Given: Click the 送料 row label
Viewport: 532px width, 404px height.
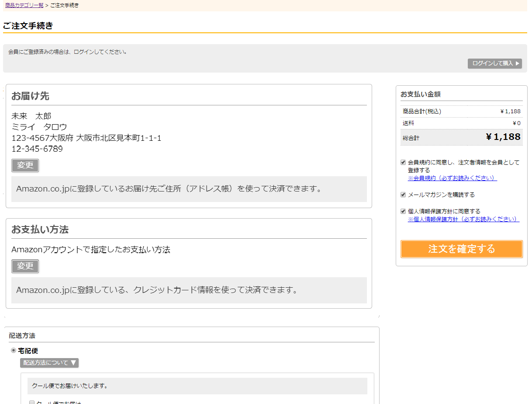Looking at the screenshot, I should tap(408, 123).
